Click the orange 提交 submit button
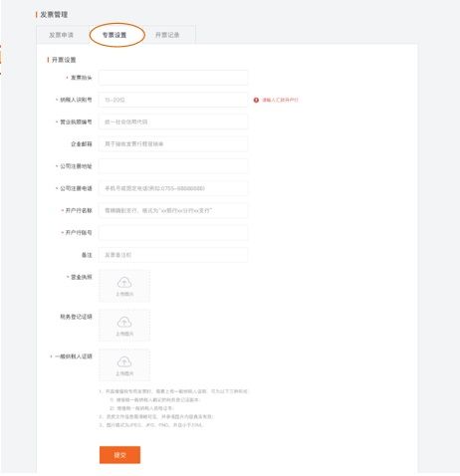Viewport: 460px width, 476px height. coord(119,455)
